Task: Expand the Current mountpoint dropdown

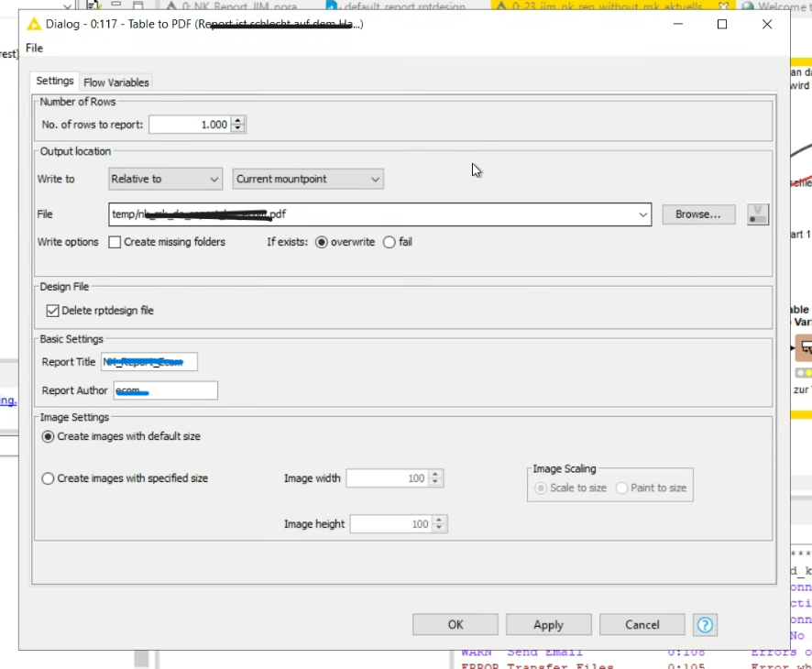Action: coord(308,179)
